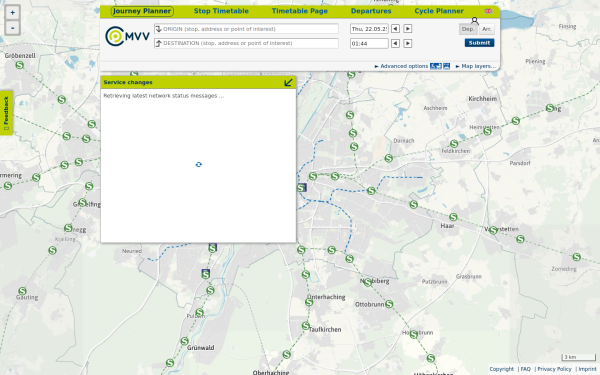Screen dimensions: 600x375
Task: Select the Arr. arrival toggle
Action: pos(486,29)
